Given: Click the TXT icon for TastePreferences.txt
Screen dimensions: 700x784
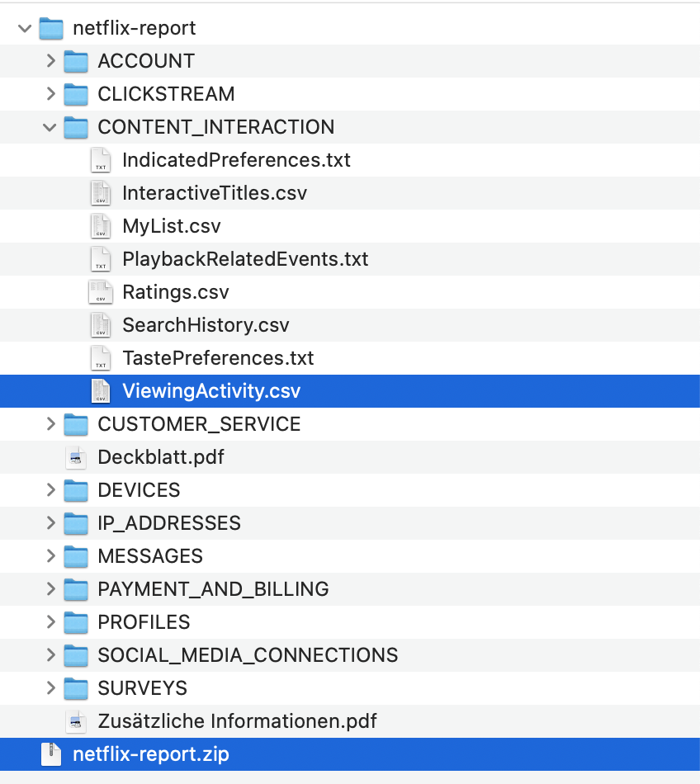Looking at the screenshot, I should [x=101, y=358].
